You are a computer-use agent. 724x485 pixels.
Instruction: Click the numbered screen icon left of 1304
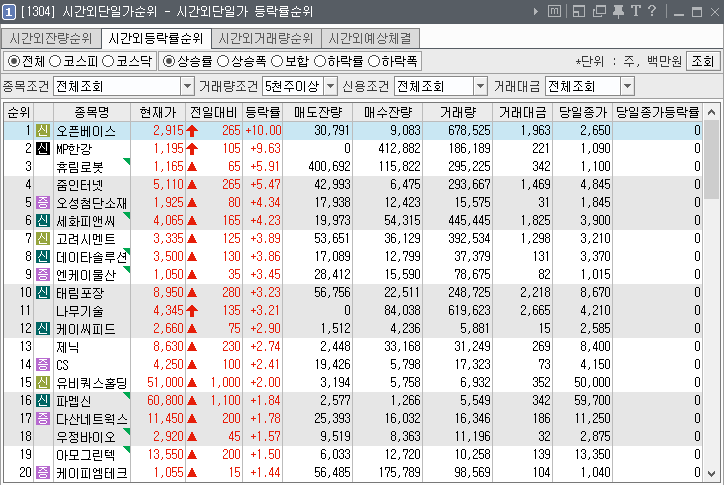pyautogui.click(x=8, y=12)
